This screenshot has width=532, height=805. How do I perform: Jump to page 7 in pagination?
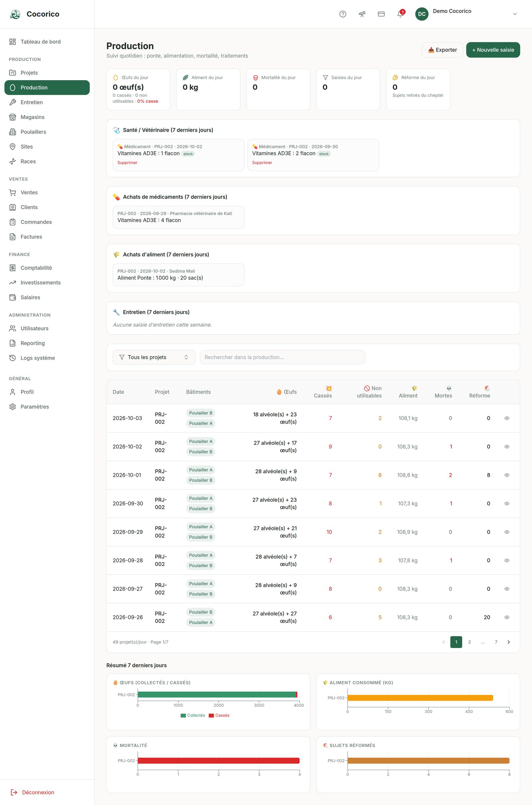(x=496, y=642)
